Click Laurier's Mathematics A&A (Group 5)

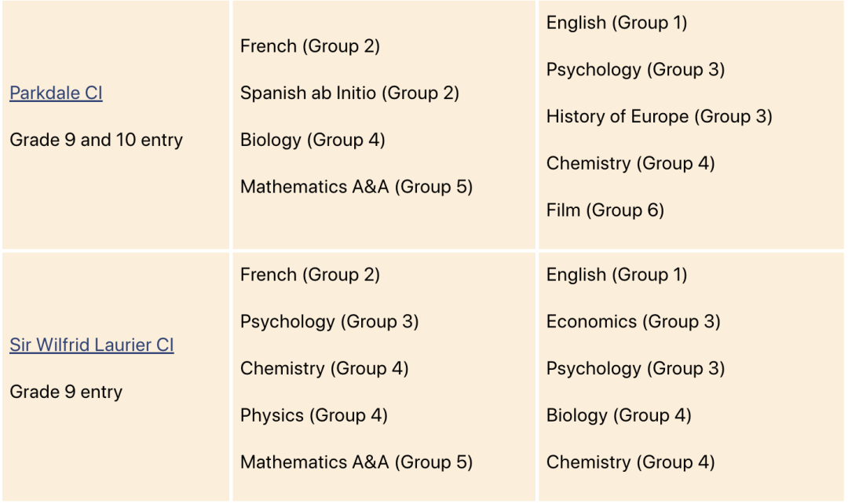(356, 462)
